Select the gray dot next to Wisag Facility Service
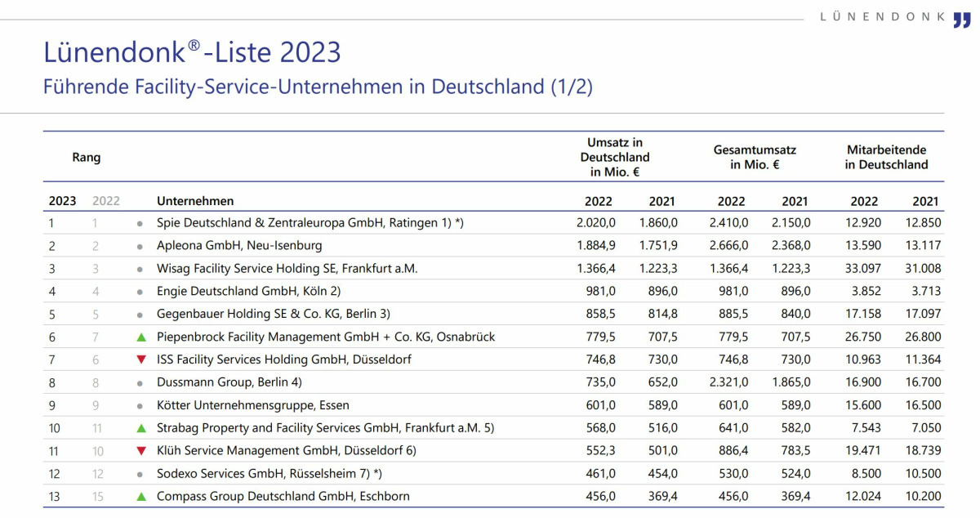This screenshot has width=980, height=518. (140, 269)
